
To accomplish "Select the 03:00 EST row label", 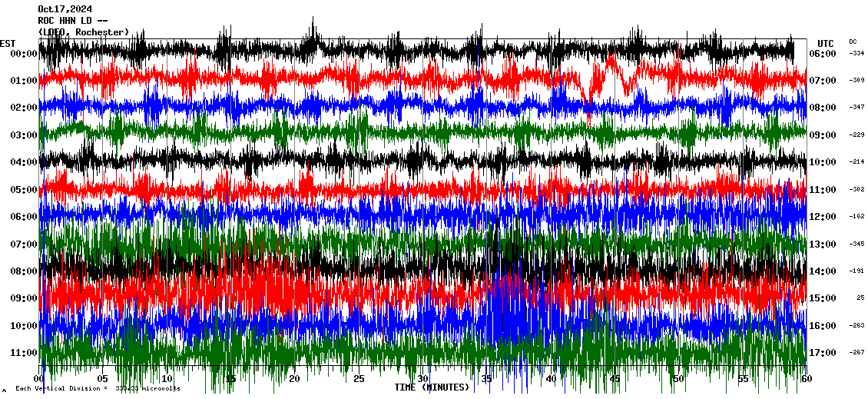I will tap(24, 135).
